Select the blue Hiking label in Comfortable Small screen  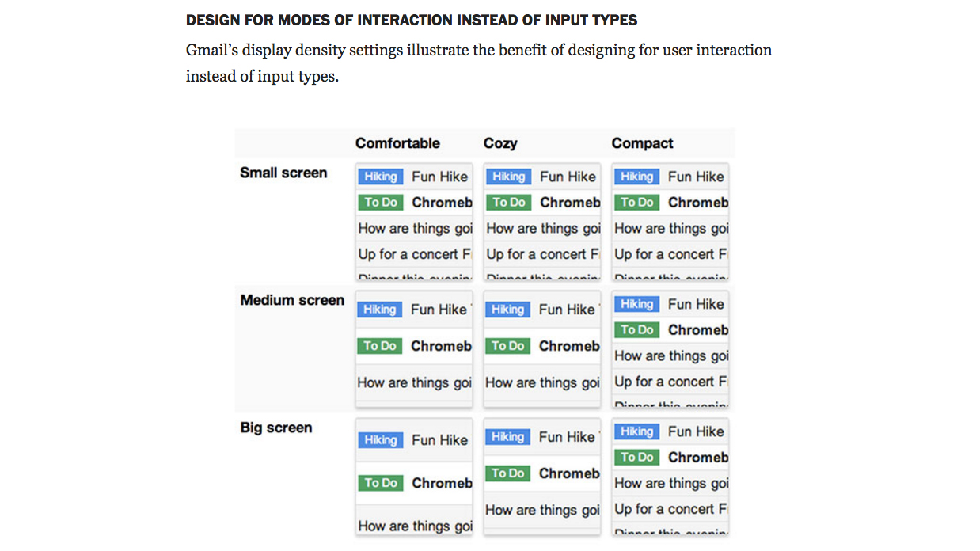coord(380,176)
